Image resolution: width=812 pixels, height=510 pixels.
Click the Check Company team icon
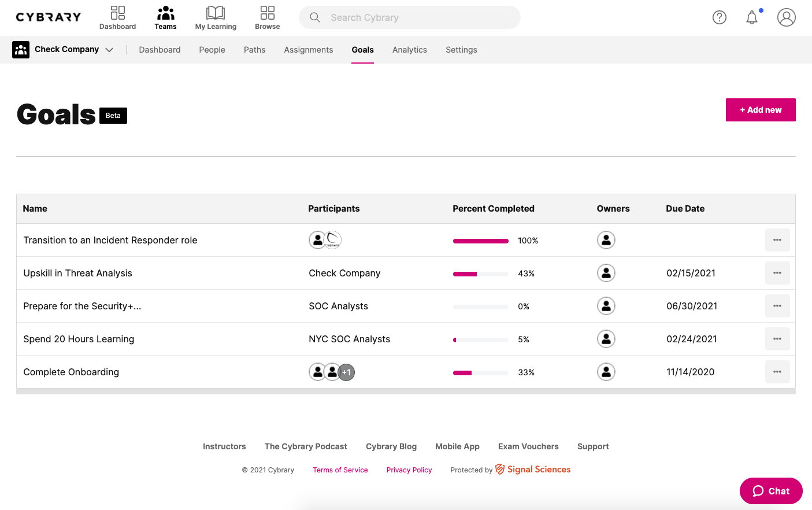coord(21,50)
